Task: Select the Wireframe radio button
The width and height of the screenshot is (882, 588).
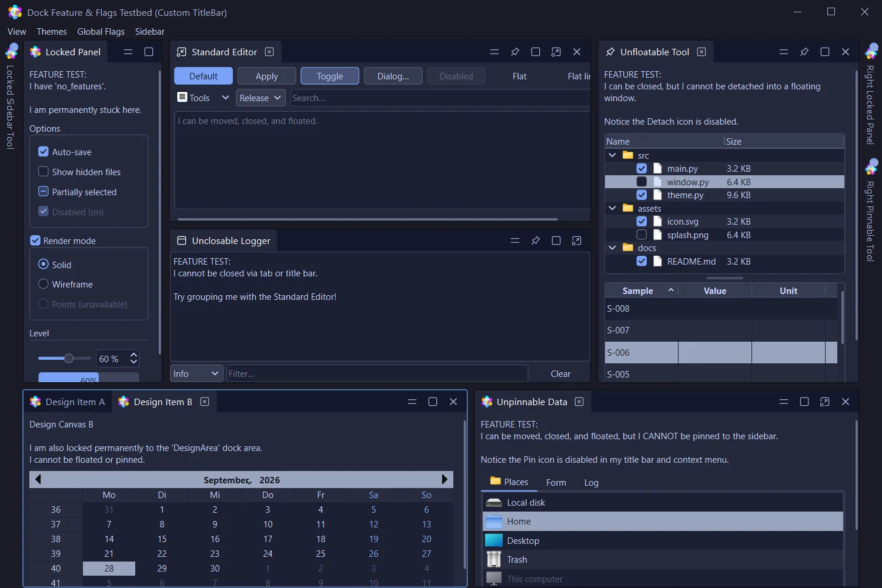Action: pos(44,284)
